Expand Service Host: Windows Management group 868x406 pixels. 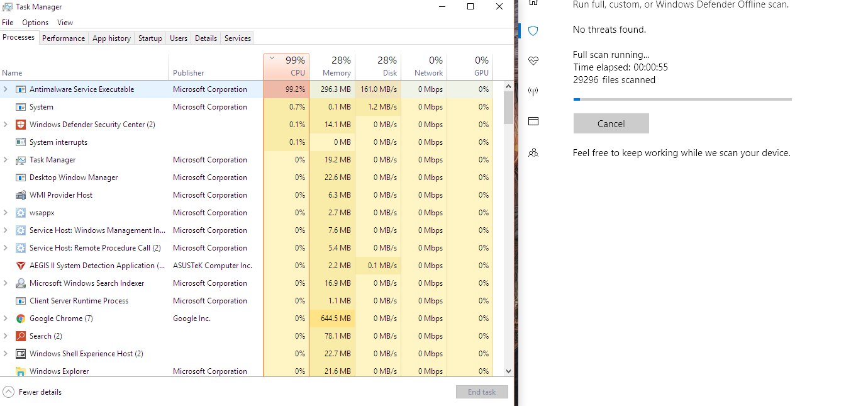click(6, 230)
